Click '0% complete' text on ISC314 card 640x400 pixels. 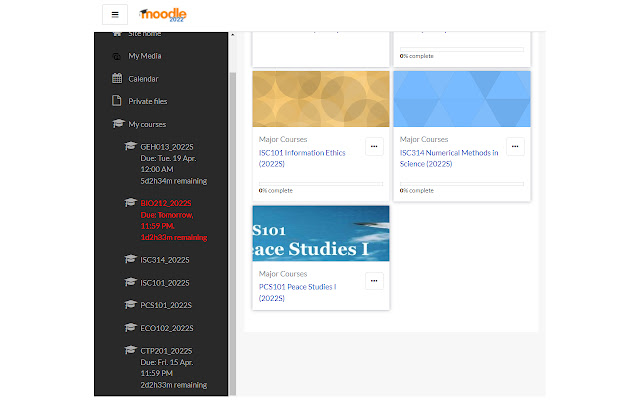416,191
